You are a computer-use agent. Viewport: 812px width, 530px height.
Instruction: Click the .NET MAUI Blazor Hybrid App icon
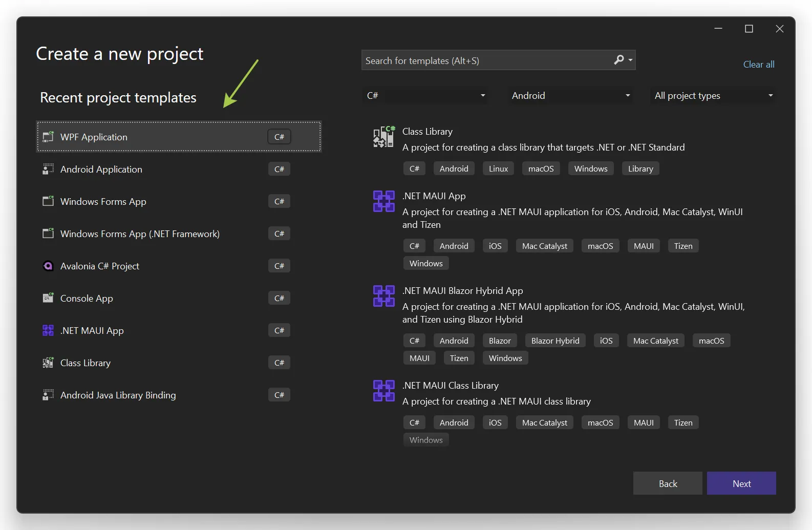click(384, 296)
